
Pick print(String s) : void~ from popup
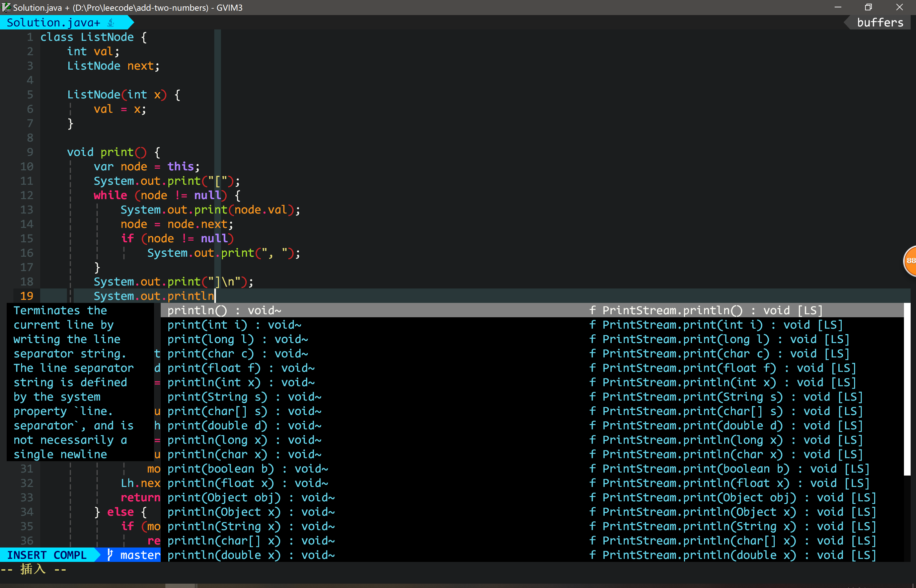532,396
